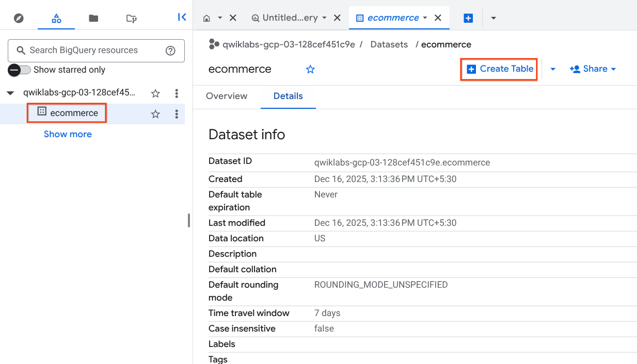Viewport: 637px width, 364px height.
Task: Open the Repositories folder icon in sidebar
Action: coord(93,18)
